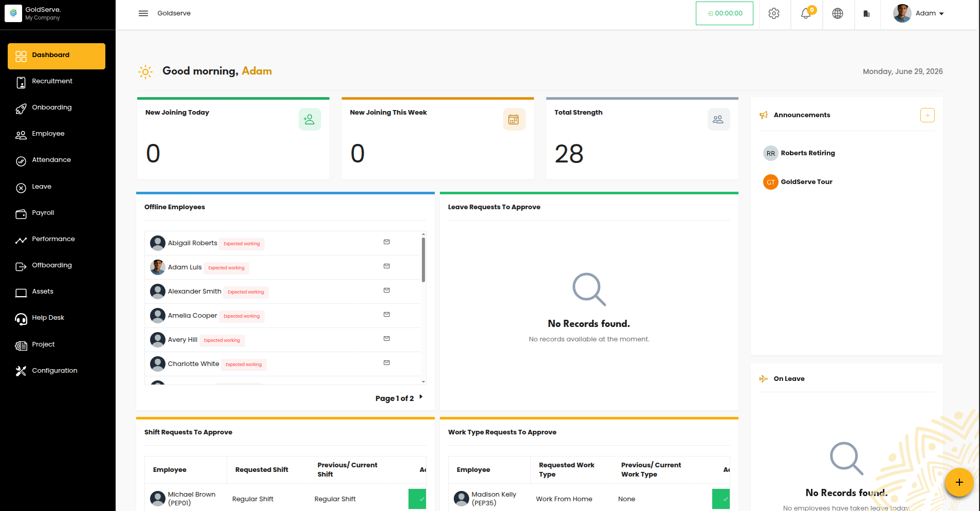The width and height of the screenshot is (980, 511).
Task: Send mail to Charlotte White
Action: click(x=386, y=363)
